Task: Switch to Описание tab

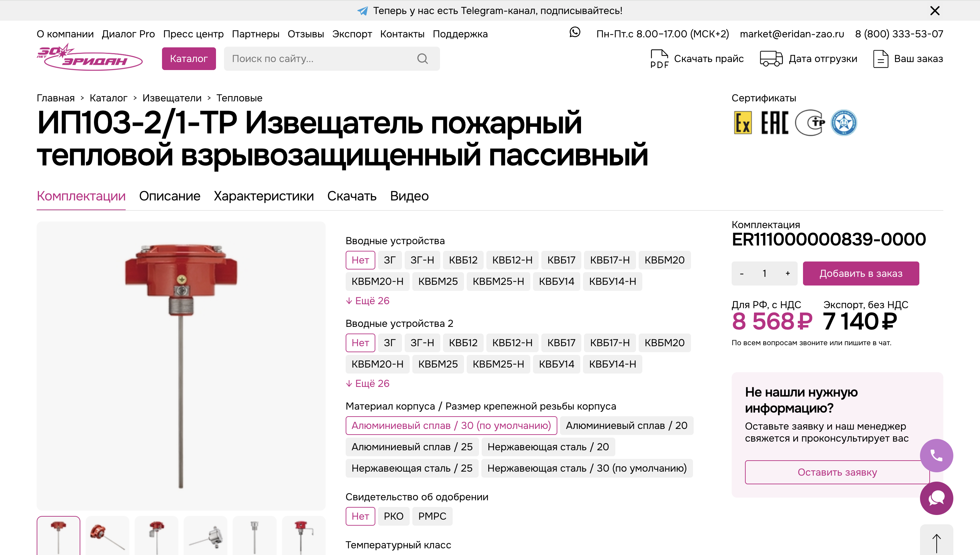Action: click(169, 196)
